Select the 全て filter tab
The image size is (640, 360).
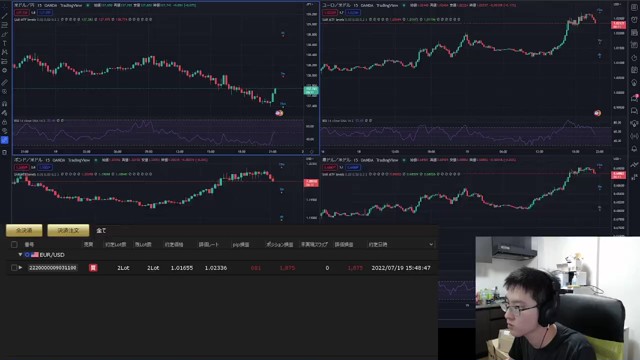coord(101,231)
